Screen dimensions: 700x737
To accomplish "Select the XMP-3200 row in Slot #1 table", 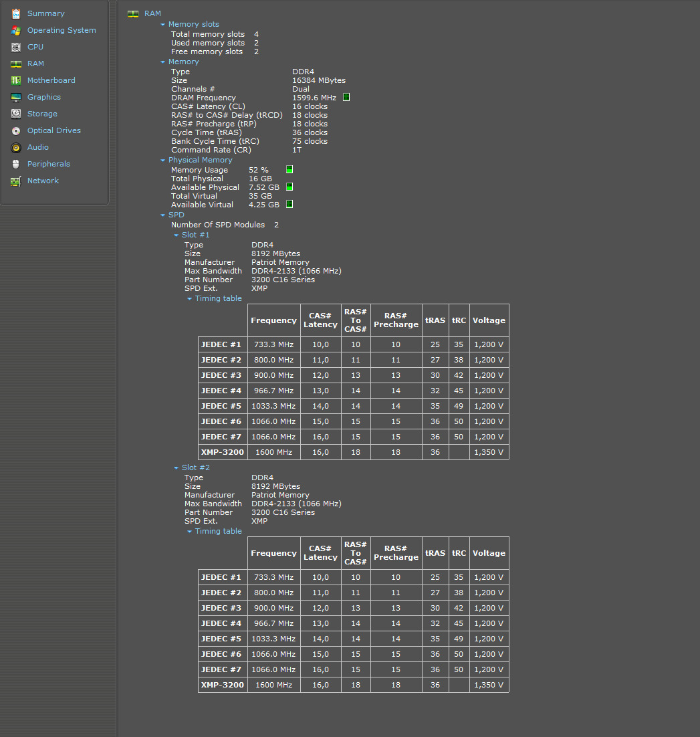I will [x=223, y=452].
